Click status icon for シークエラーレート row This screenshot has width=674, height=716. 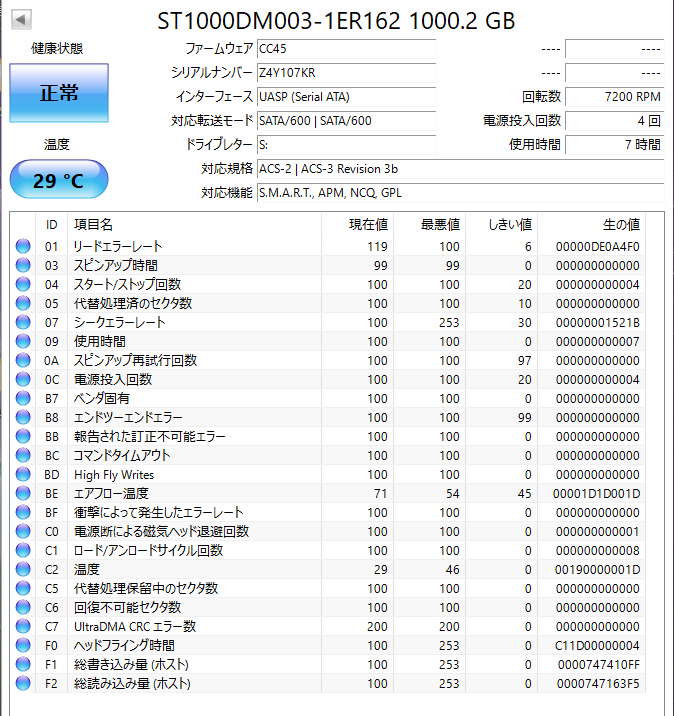23,322
